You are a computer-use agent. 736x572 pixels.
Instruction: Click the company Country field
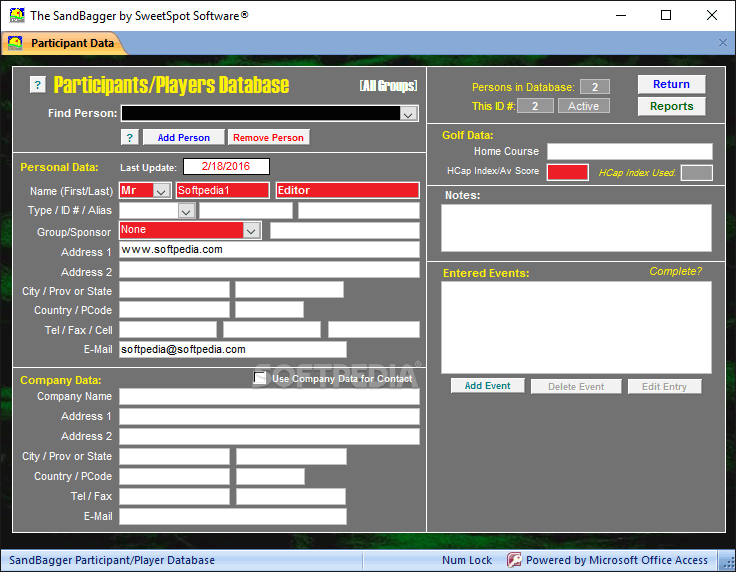tap(174, 476)
